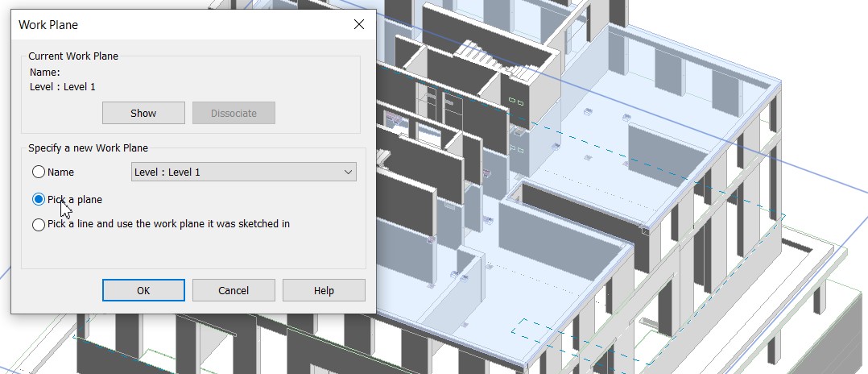Click the Dissociate button
Screen dimensions: 868x374
coord(234,113)
